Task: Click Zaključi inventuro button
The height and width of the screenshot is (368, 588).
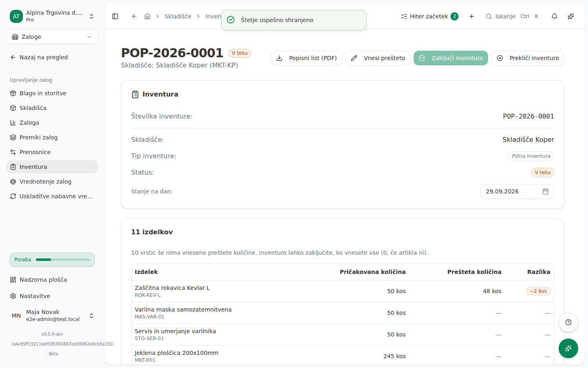Action: tap(451, 58)
